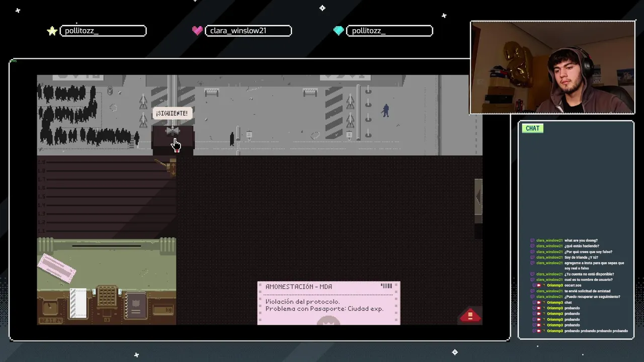Click message 'cual es tu nombre de usuario?'

[x=588, y=280]
